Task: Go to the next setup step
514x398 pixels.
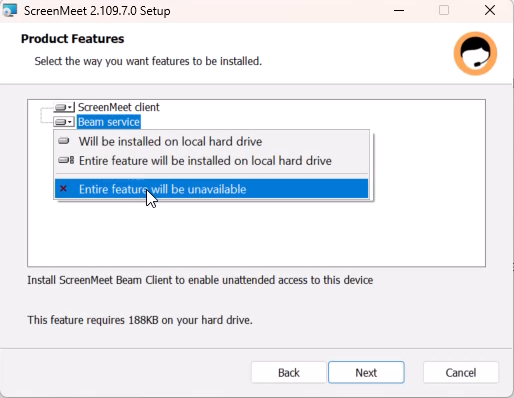Action: point(366,372)
